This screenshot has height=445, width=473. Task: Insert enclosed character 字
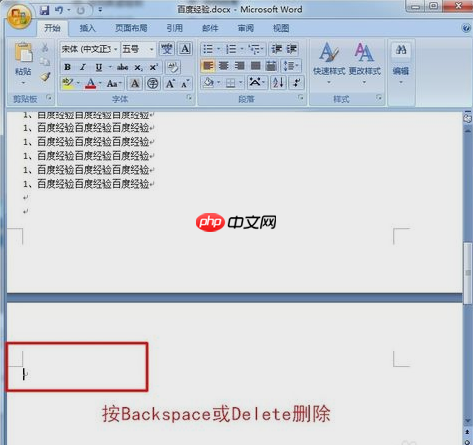[153, 83]
